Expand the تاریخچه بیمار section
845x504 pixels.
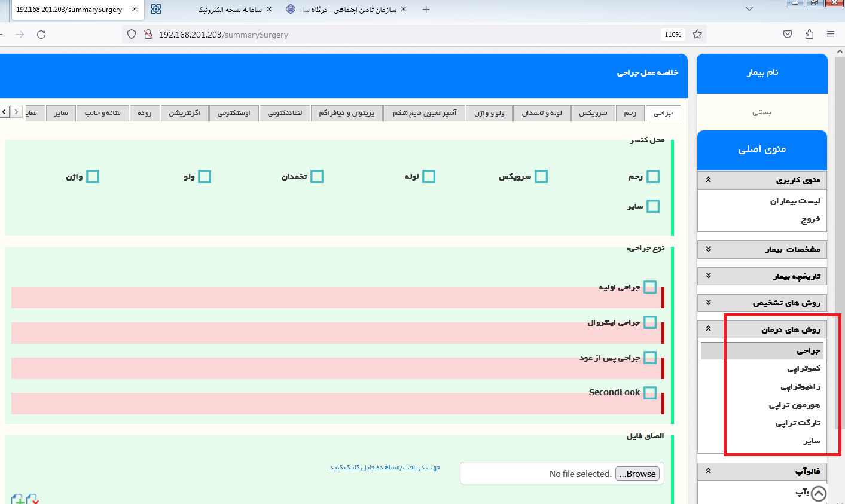(762, 276)
